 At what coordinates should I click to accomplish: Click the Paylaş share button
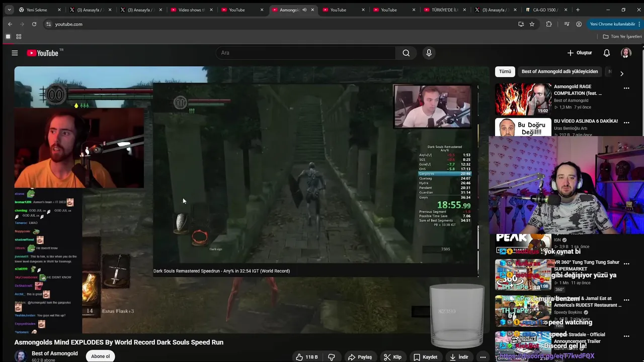360,357
